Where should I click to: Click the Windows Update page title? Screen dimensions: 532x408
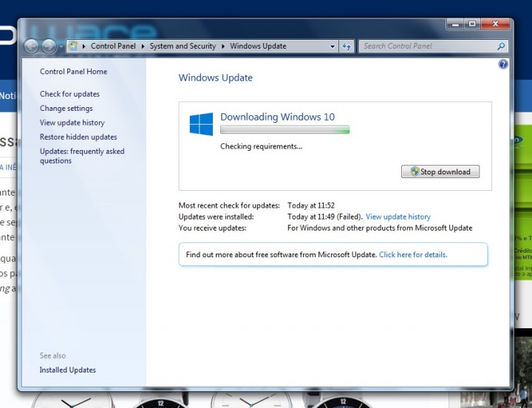click(216, 78)
